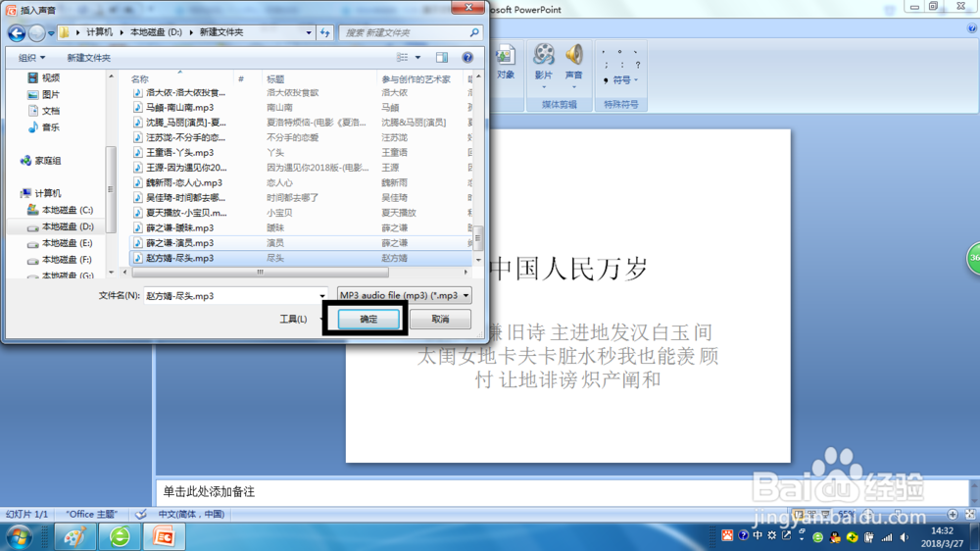The image size is (980, 551).
Task: Select the file 王童语-丫头.mp3
Action: [x=179, y=153]
